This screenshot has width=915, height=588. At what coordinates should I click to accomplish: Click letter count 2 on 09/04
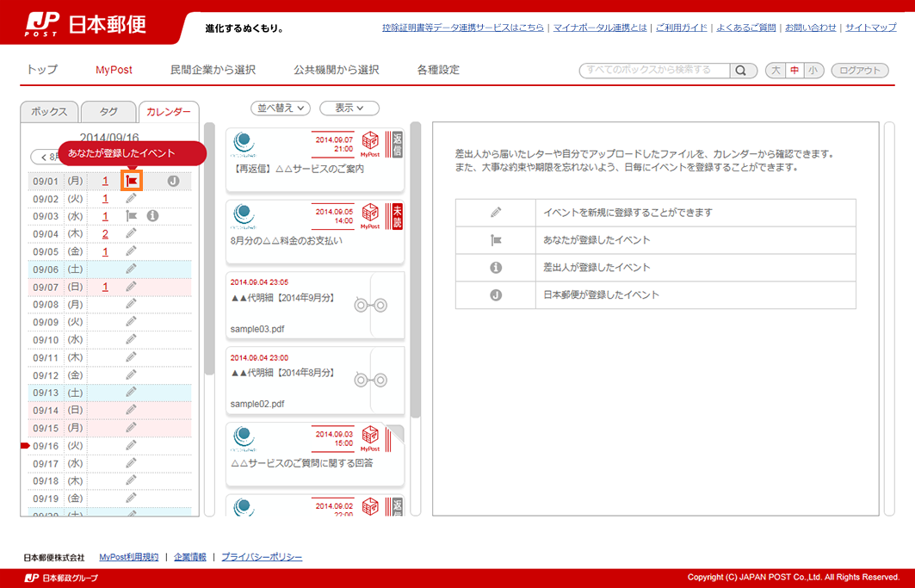105,233
